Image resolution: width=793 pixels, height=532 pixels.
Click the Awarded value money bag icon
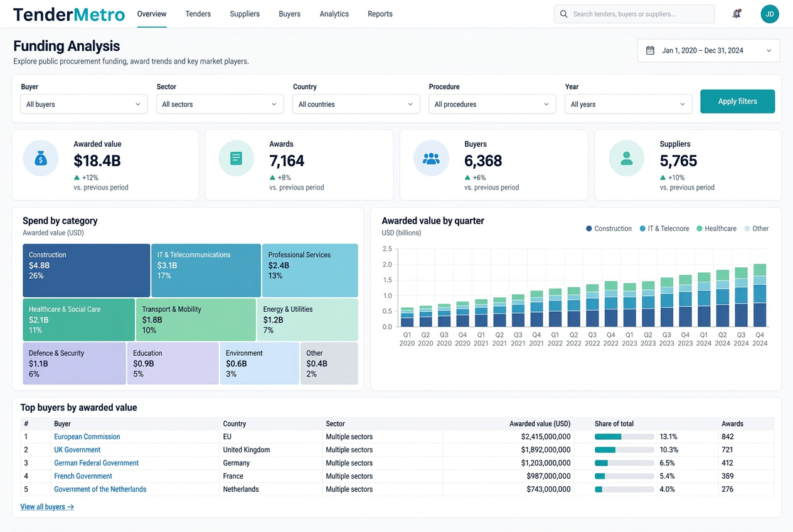point(41,159)
